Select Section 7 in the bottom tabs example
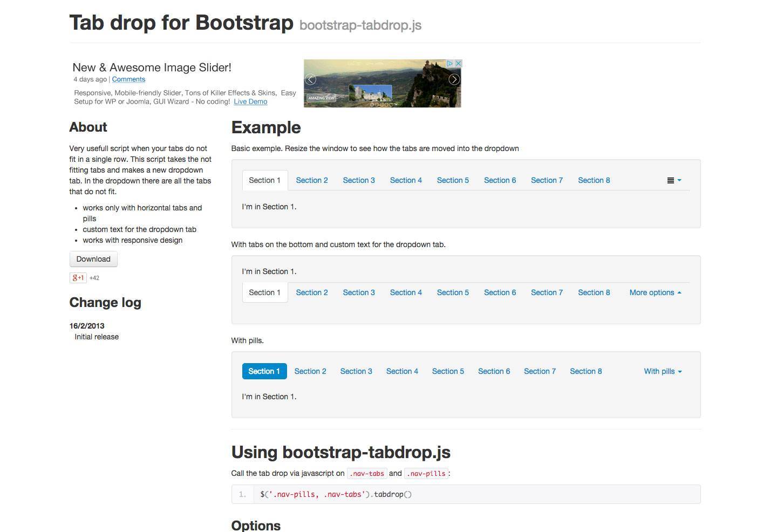 tap(547, 292)
